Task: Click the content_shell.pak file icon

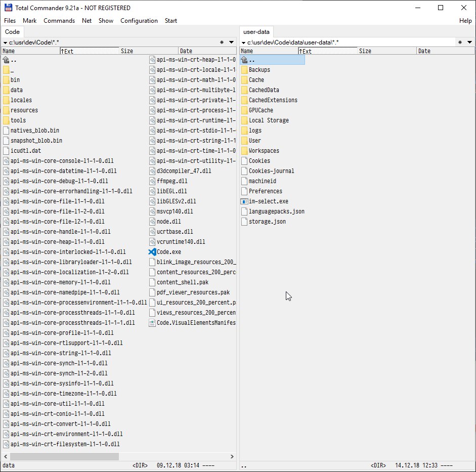Action: [x=152, y=282]
